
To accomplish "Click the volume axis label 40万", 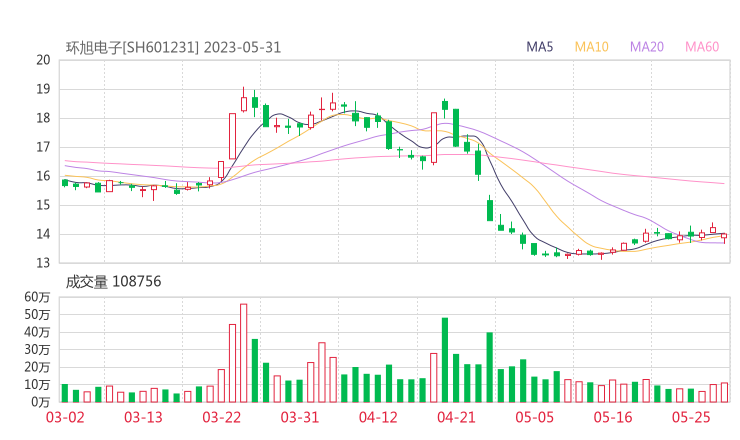I will tap(37, 332).
